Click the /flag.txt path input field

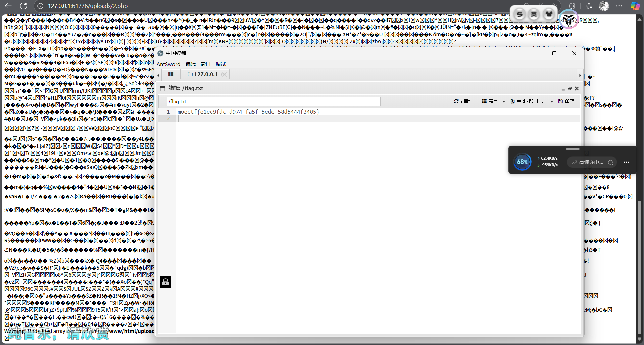point(273,101)
